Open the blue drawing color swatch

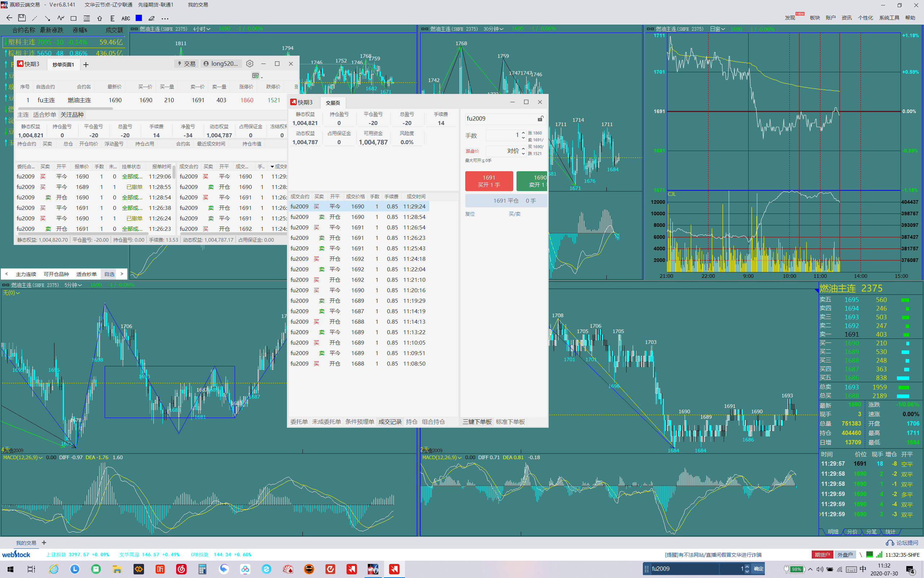139,18
